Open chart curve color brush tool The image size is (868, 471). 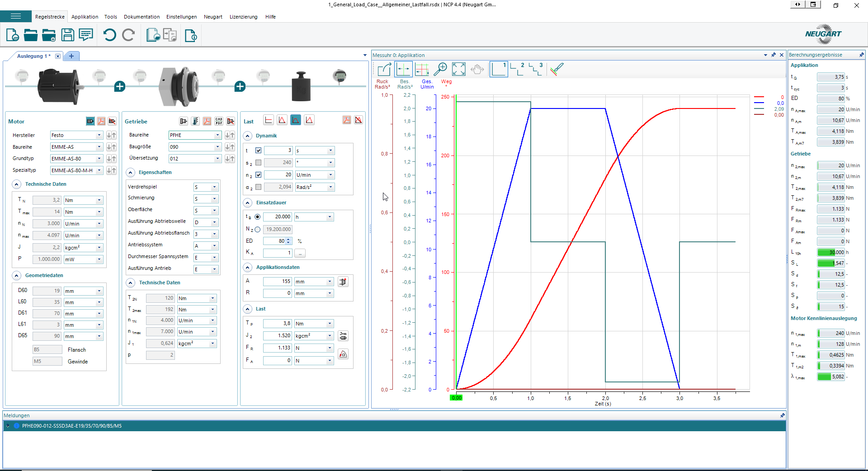557,69
